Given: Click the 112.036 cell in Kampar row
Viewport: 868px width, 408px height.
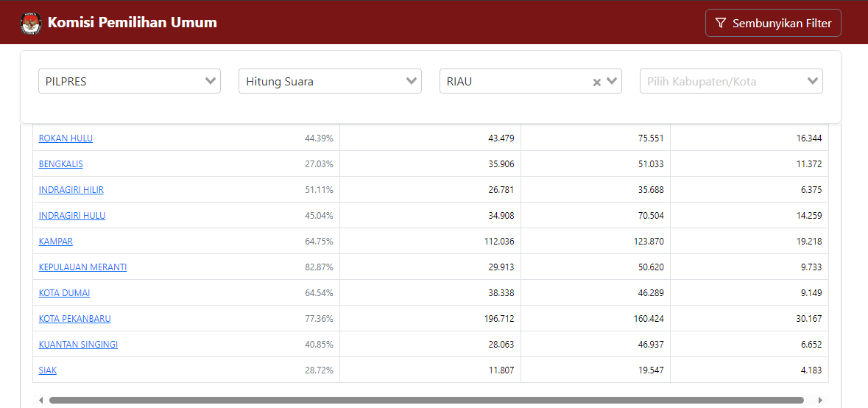Looking at the screenshot, I should pyautogui.click(x=430, y=242).
